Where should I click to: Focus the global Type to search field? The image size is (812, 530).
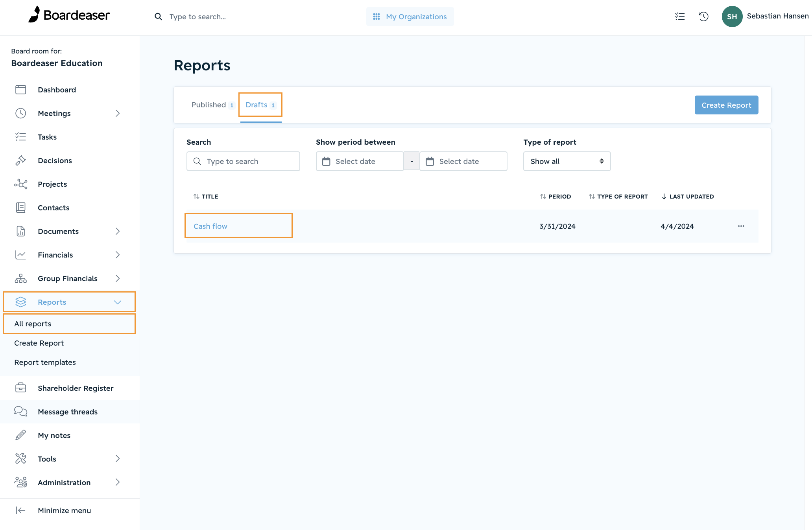pyautogui.click(x=197, y=17)
